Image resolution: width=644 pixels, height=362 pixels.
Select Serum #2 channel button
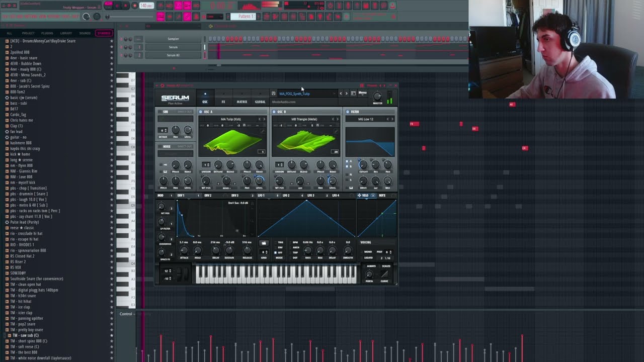click(x=173, y=55)
